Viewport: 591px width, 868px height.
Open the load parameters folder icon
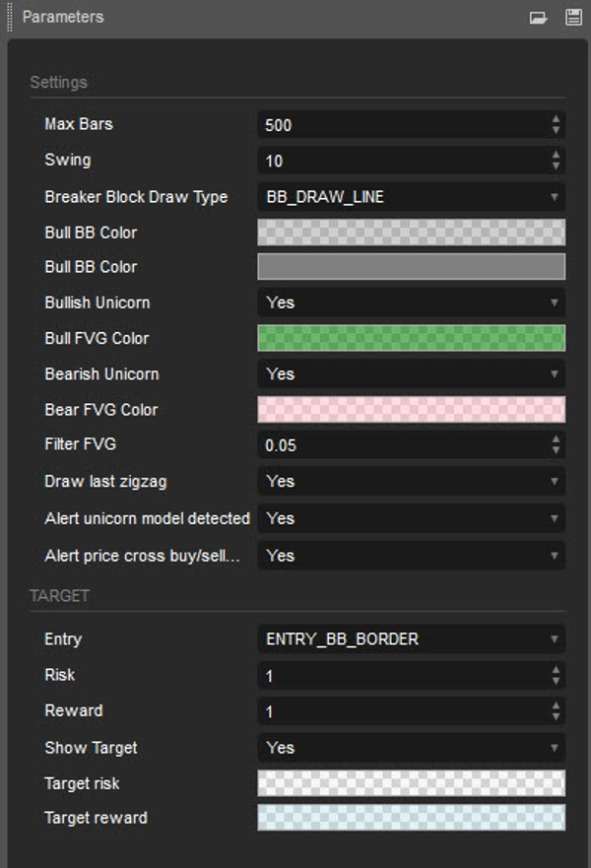[538, 18]
